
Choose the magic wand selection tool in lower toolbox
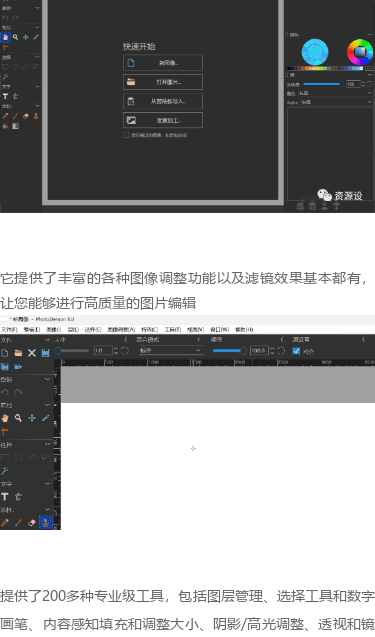click(5, 470)
